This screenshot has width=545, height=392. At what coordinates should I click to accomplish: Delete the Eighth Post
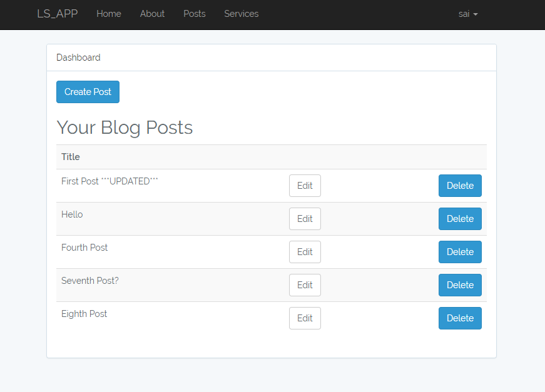coord(460,318)
